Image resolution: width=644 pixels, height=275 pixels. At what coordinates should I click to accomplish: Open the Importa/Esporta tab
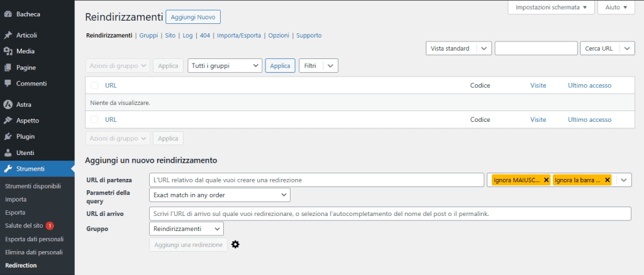tap(238, 36)
